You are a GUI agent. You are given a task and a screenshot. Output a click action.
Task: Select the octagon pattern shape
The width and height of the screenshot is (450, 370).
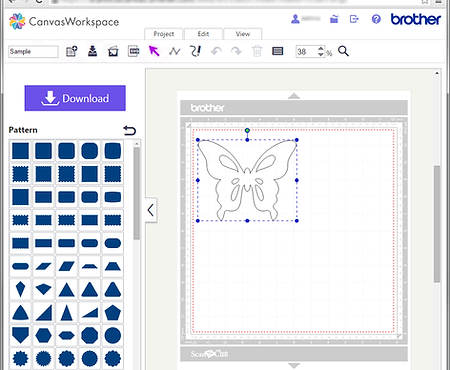[x=90, y=335]
